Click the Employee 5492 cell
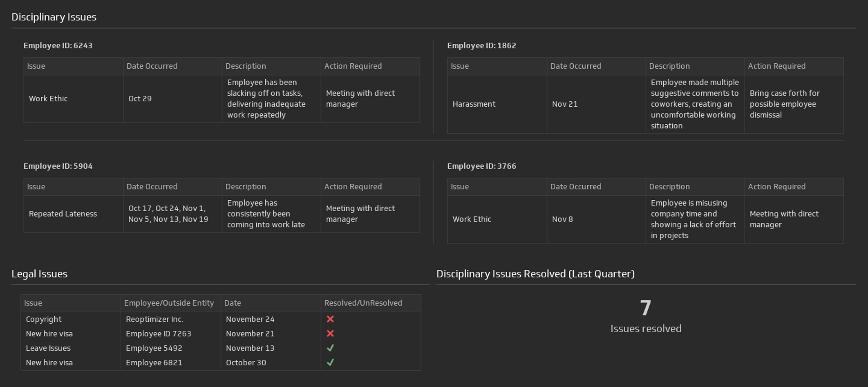This screenshot has width=868, height=387. pos(170,348)
